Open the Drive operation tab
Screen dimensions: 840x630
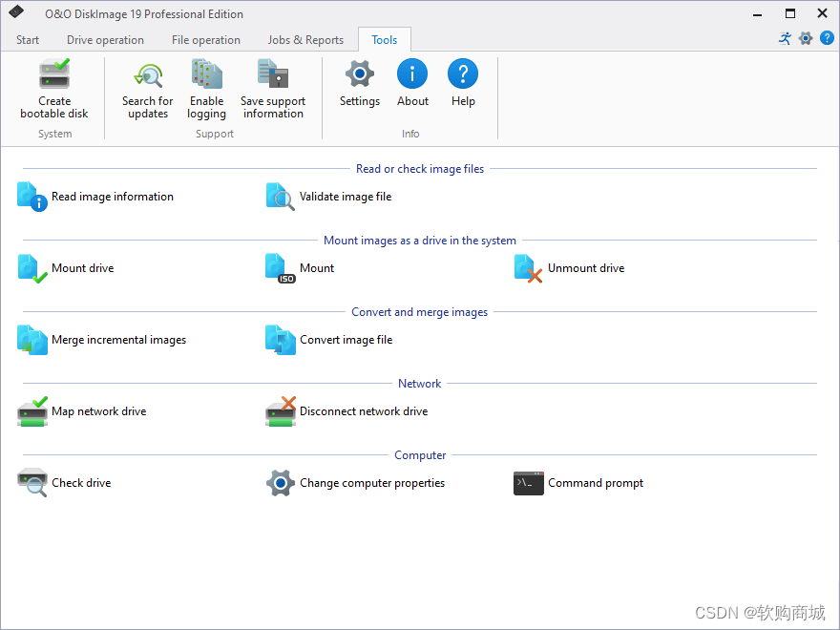tap(105, 40)
